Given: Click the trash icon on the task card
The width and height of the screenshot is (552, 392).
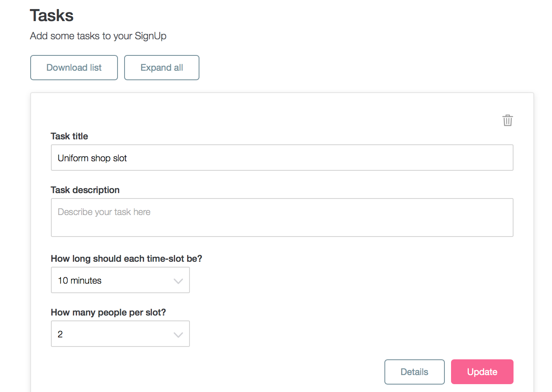Looking at the screenshot, I should [507, 120].
